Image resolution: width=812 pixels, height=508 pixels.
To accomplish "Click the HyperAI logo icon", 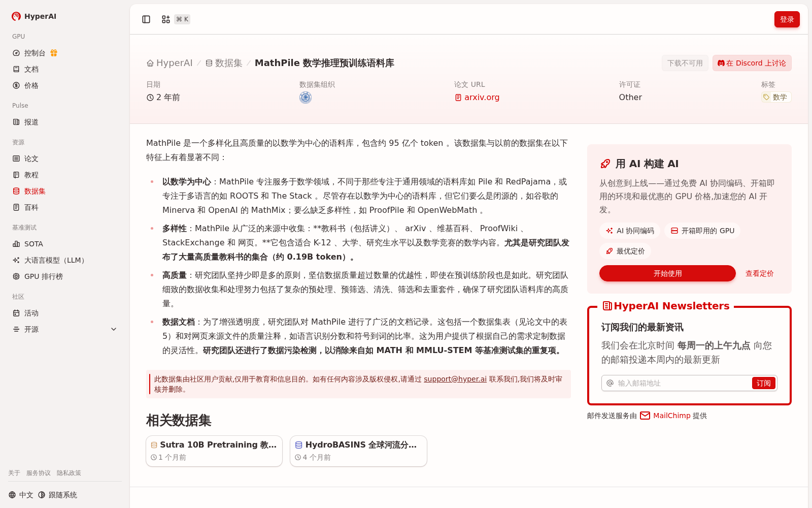I will 16,16.
